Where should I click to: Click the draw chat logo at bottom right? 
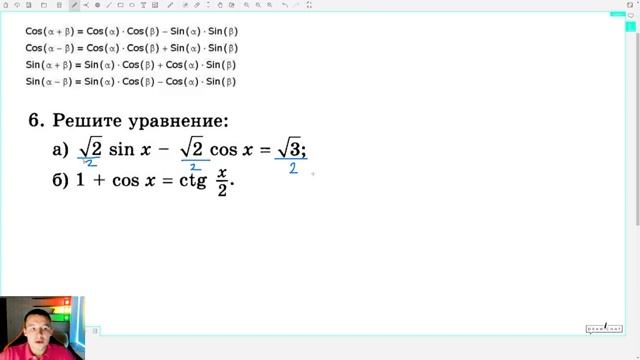click(x=604, y=328)
